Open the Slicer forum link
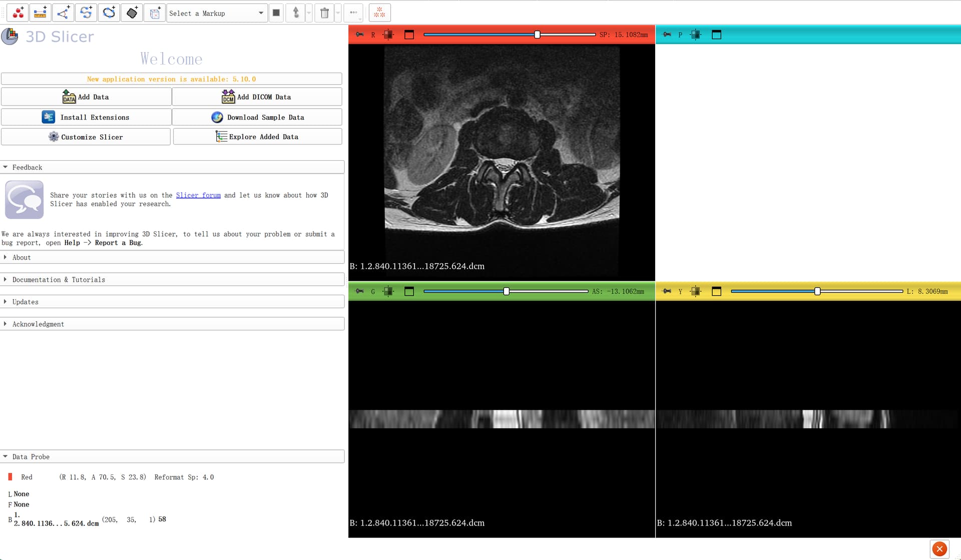This screenshot has width=961, height=560. click(198, 195)
